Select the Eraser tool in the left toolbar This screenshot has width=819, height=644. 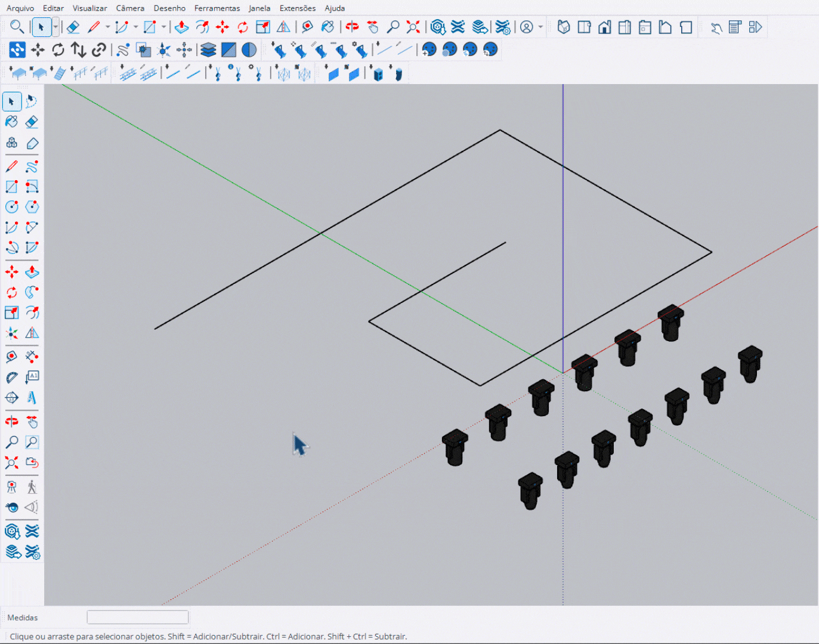coord(32,122)
